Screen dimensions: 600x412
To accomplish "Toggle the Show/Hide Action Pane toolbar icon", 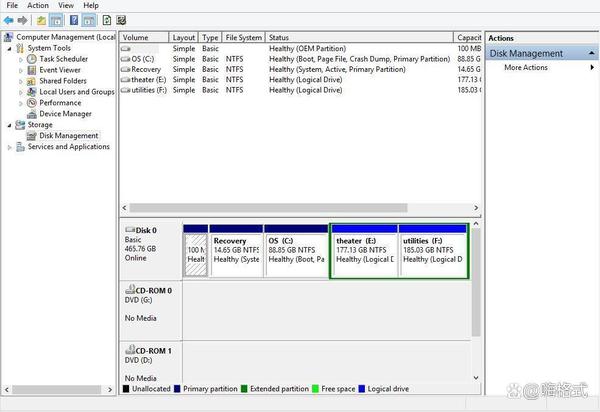I will tap(89, 20).
